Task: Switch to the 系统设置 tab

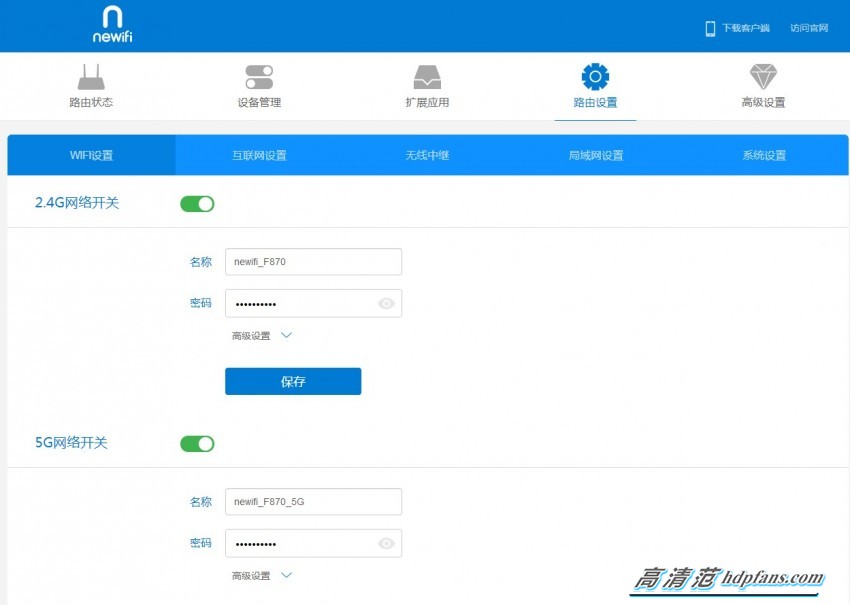Action: coord(764,155)
